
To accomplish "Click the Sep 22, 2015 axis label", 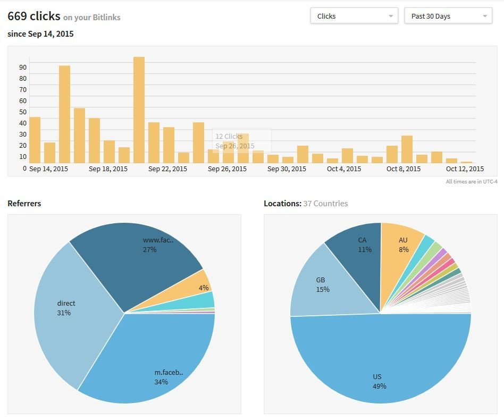I will (167, 169).
